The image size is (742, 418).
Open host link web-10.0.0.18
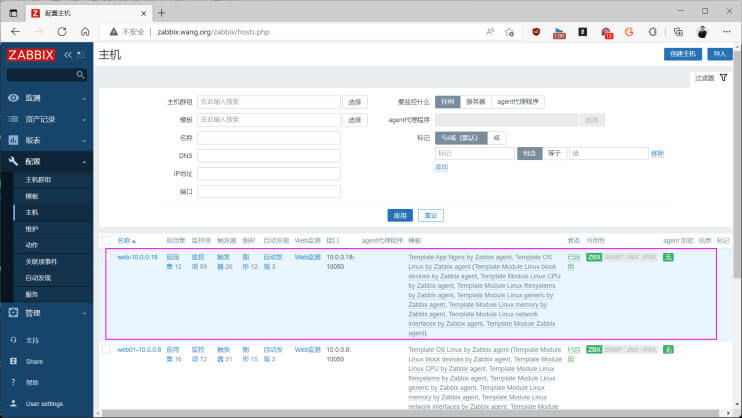point(137,257)
